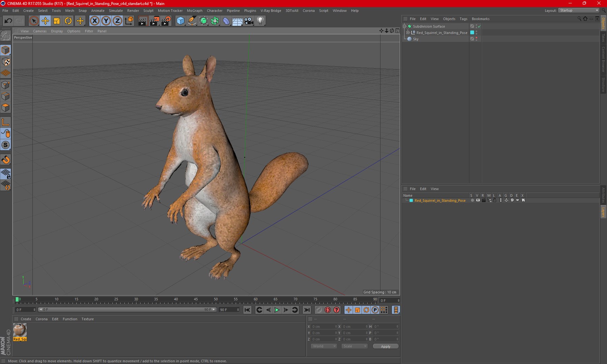Click the Red_Squirrel layer color swatch
Viewport: 607px width, 364px height.
click(x=411, y=200)
